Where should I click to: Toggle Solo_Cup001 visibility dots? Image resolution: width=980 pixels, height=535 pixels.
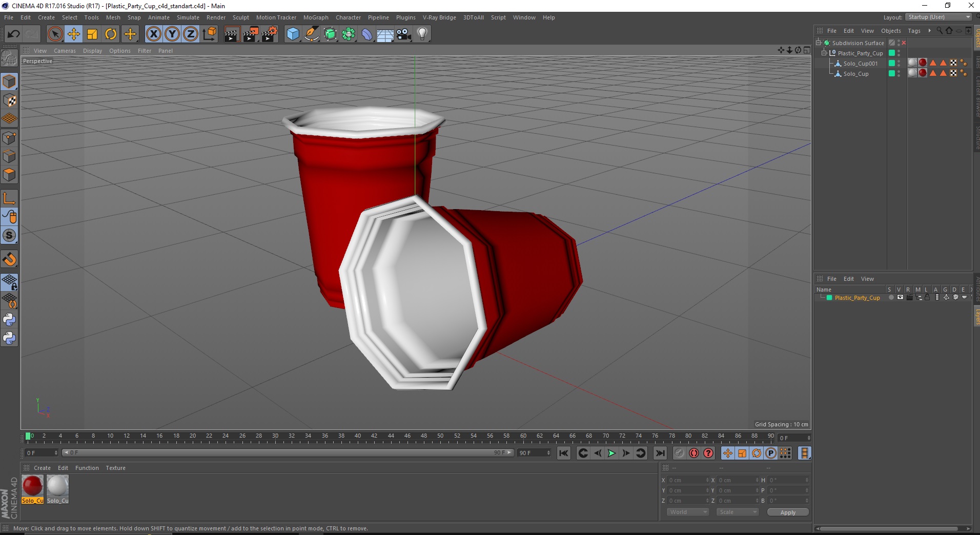click(899, 64)
